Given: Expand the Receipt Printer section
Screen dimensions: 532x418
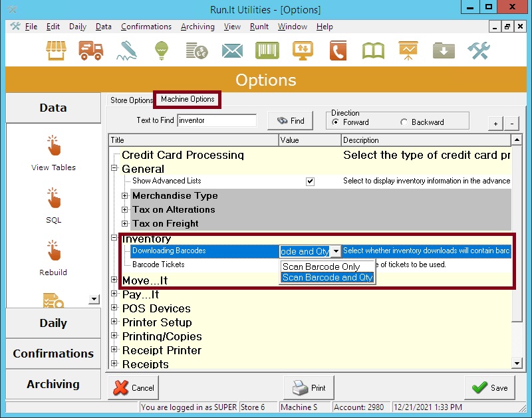Looking at the screenshot, I should tap(114, 350).
